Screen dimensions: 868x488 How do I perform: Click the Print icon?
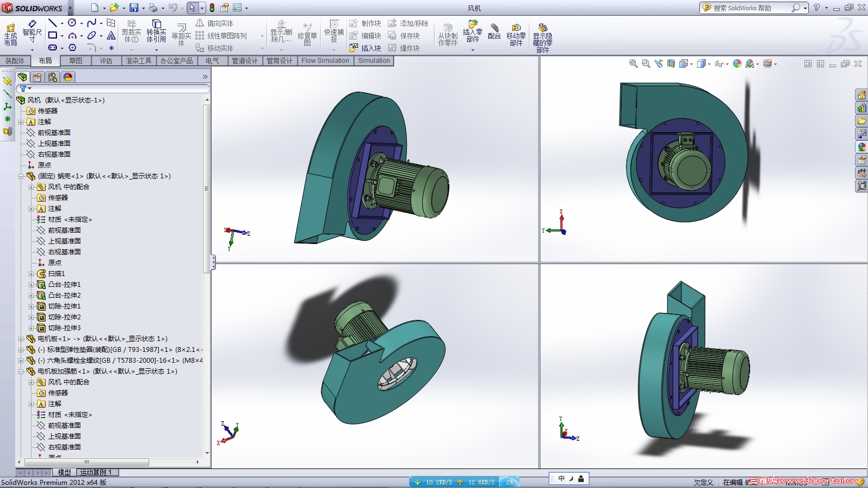coord(153,8)
